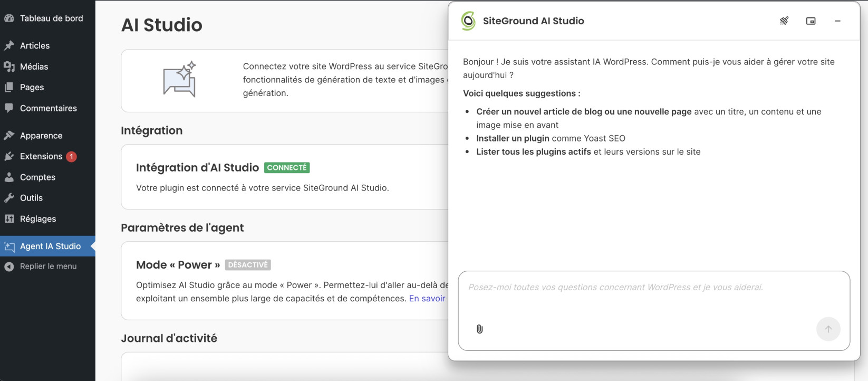The width and height of the screenshot is (868, 381).
Task: Attach a file with the paperclip icon
Action: (479, 329)
